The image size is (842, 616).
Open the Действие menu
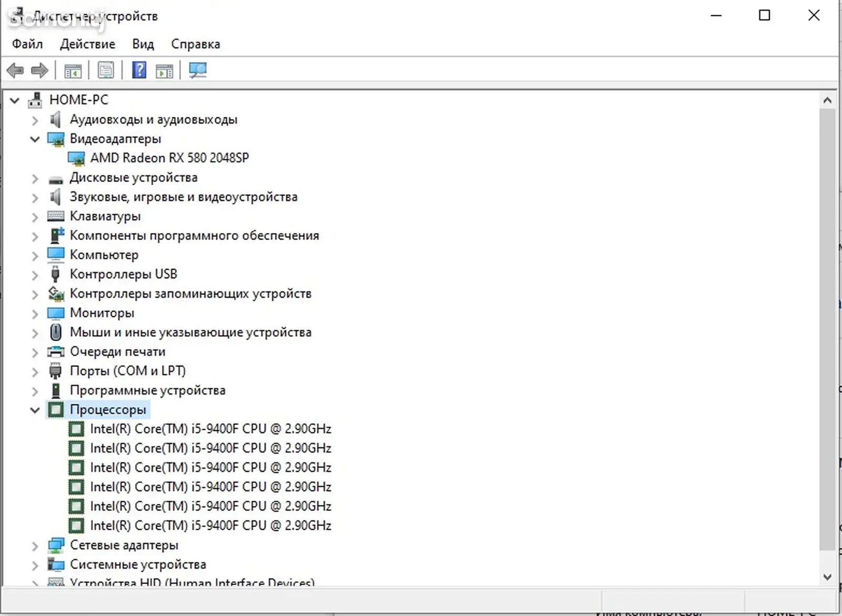click(87, 44)
